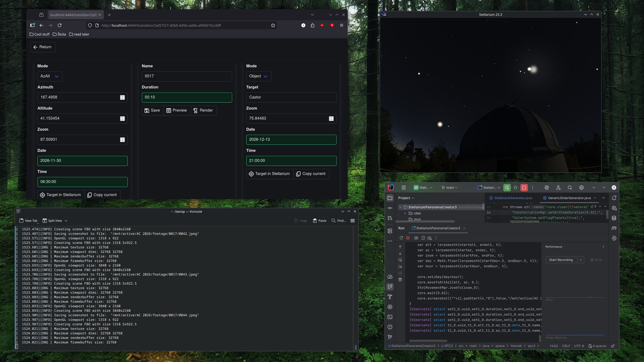The width and height of the screenshot is (644, 362).
Task: Toggle soft-wrap in the Run console
Action: (400, 260)
